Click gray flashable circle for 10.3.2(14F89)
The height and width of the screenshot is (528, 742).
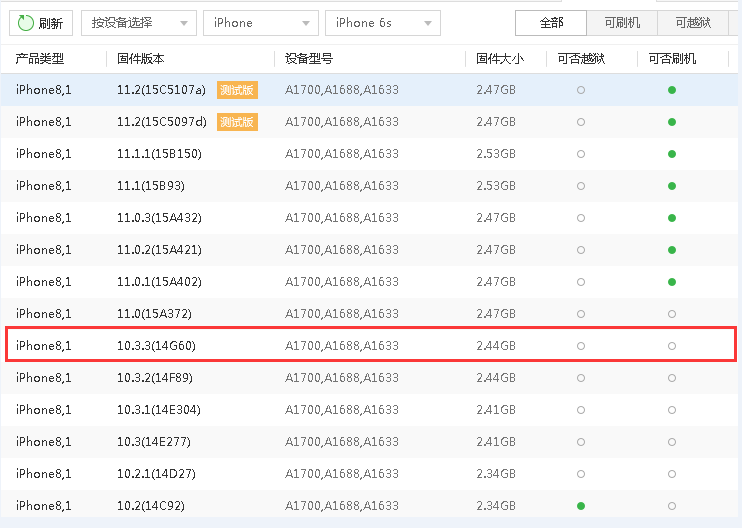672,378
